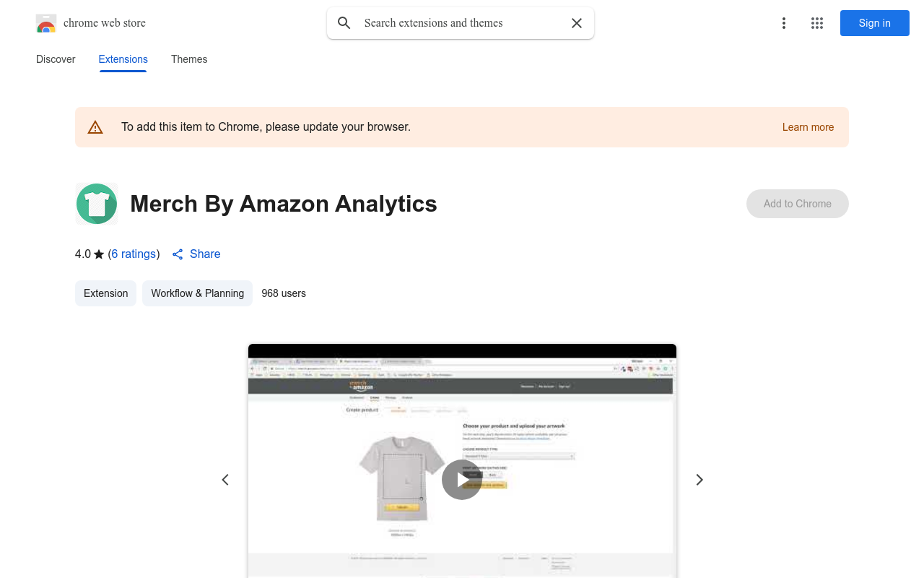Open the 6 ratings link
Screen dimensions: 924x578
(x=134, y=254)
